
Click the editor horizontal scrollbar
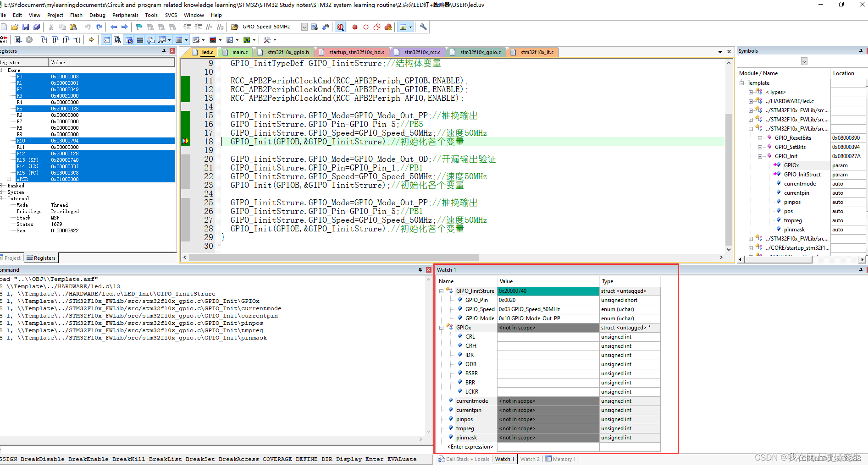click(x=453, y=258)
